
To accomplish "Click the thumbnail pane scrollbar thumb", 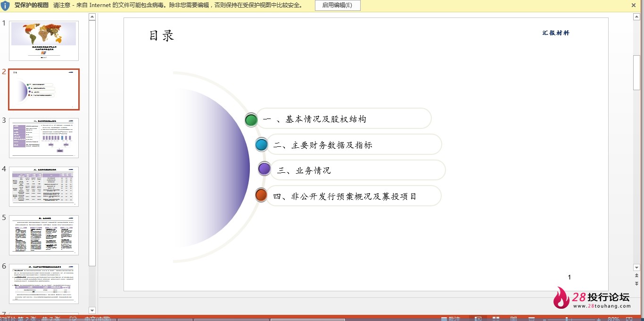I will coord(92,143).
